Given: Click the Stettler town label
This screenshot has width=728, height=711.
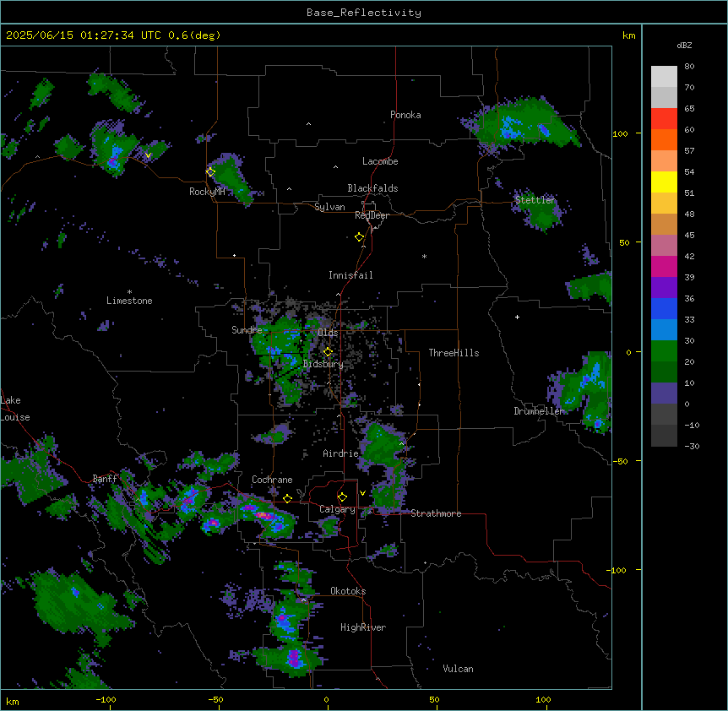Looking at the screenshot, I should (535, 200).
